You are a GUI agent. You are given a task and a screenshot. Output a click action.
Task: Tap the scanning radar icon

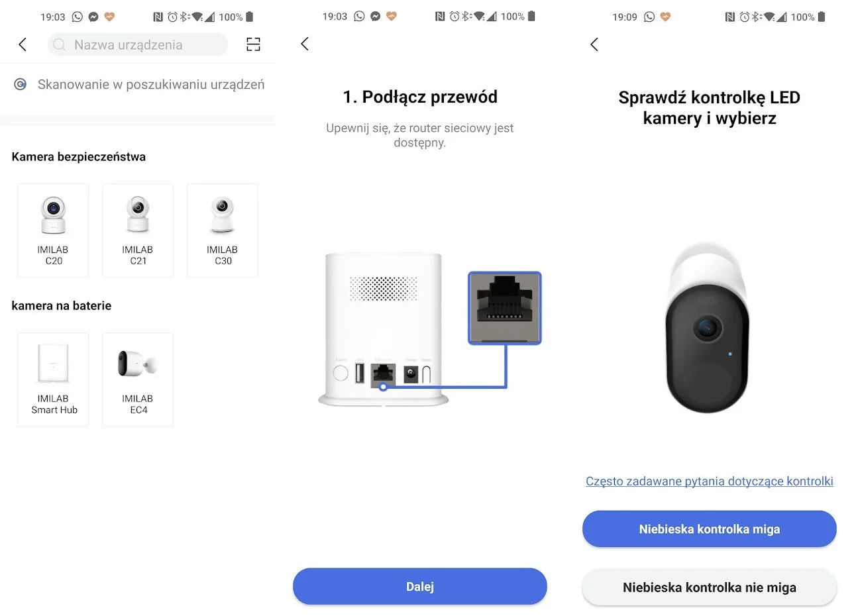tap(21, 84)
